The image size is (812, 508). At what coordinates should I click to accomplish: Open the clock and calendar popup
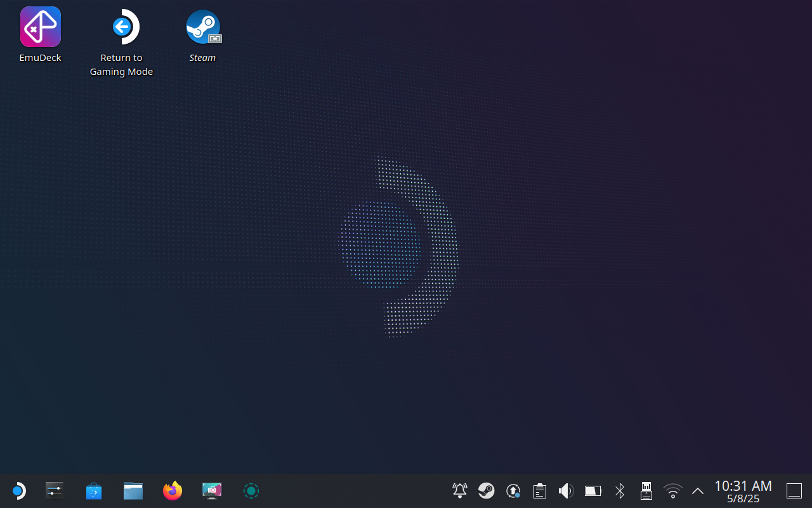(742, 490)
